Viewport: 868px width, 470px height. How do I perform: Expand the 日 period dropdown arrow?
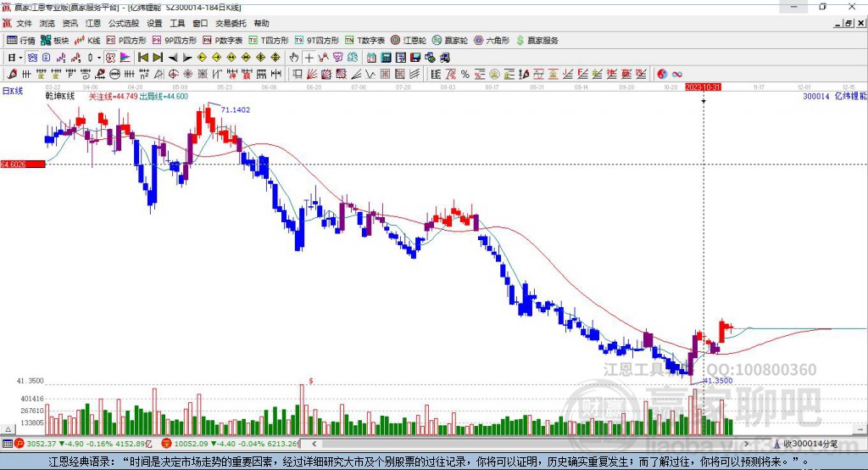click(x=20, y=58)
